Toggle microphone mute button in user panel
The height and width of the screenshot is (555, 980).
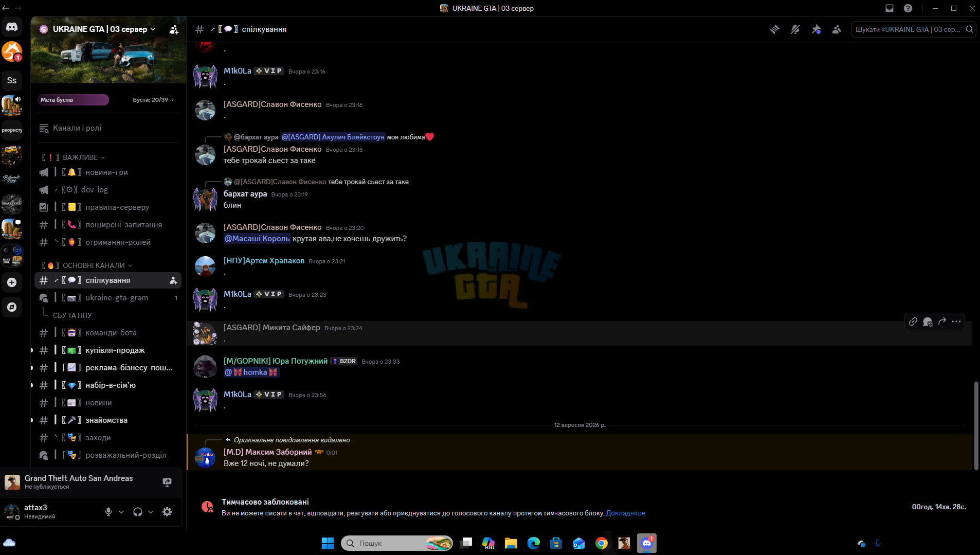(x=108, y=512)
